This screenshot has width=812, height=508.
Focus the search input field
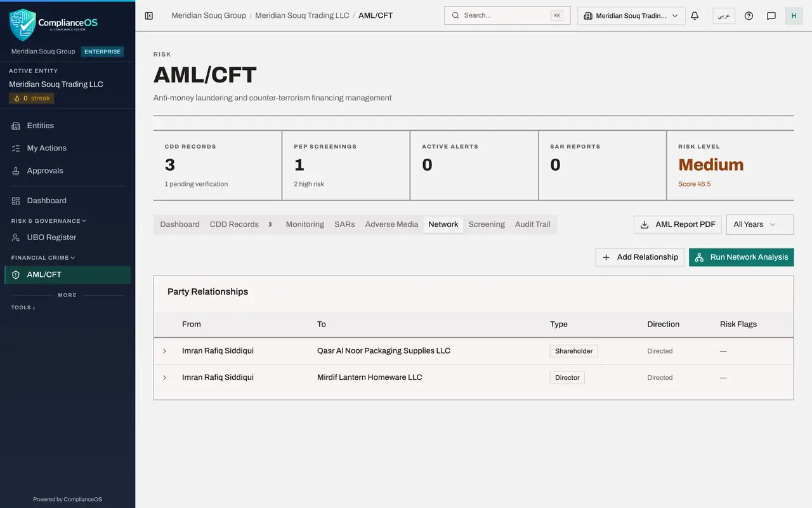pyautogui.click(x=507, y=16)
